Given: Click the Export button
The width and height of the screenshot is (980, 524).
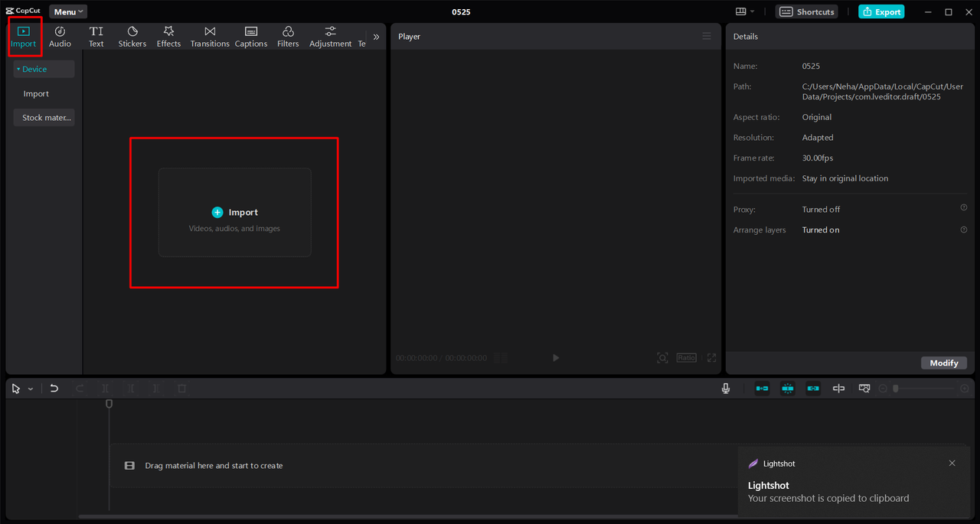Looking at the screenshot, I should [x=881, y=11].
